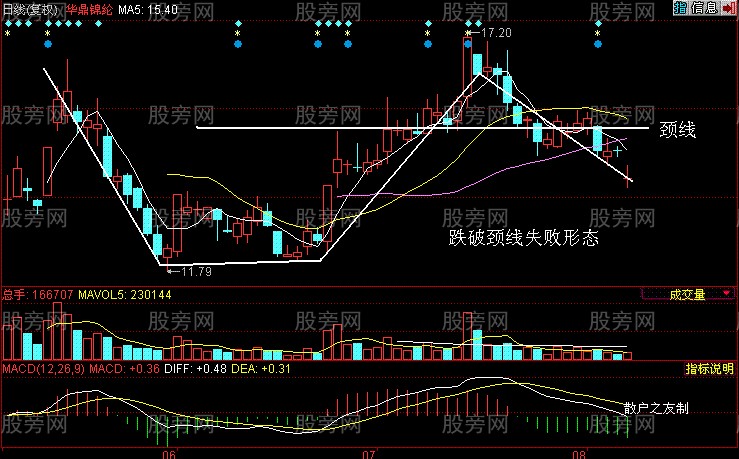Click the 11.79 low price label

pos(197,271)
